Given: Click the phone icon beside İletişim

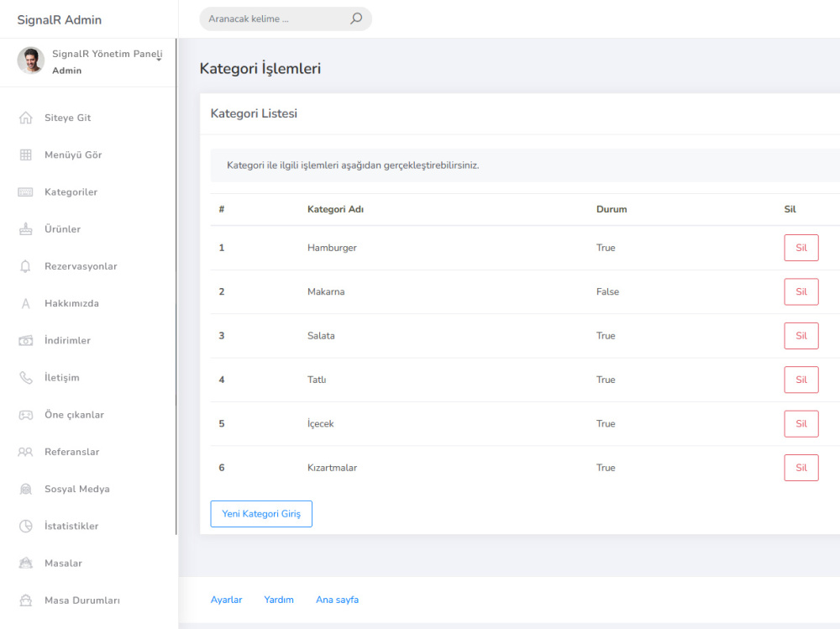Looking at the screenshot, I should coord(26,378).
